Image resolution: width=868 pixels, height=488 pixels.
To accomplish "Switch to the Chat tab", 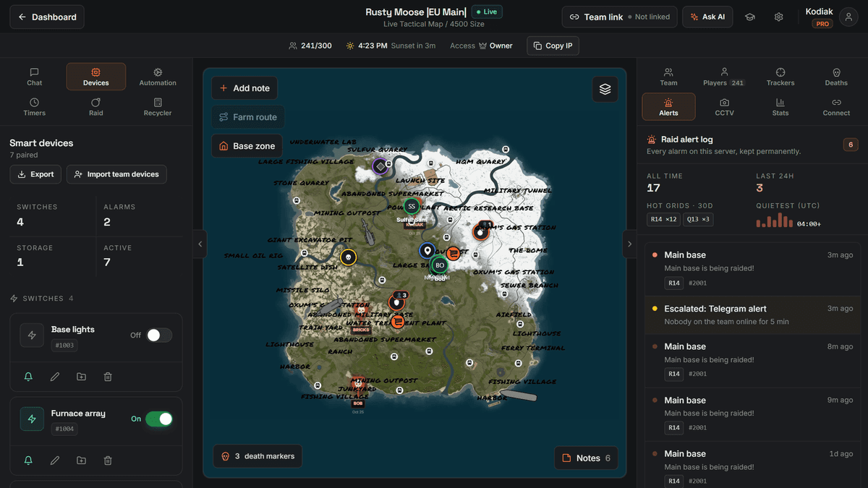I will (x=35, y=77).
